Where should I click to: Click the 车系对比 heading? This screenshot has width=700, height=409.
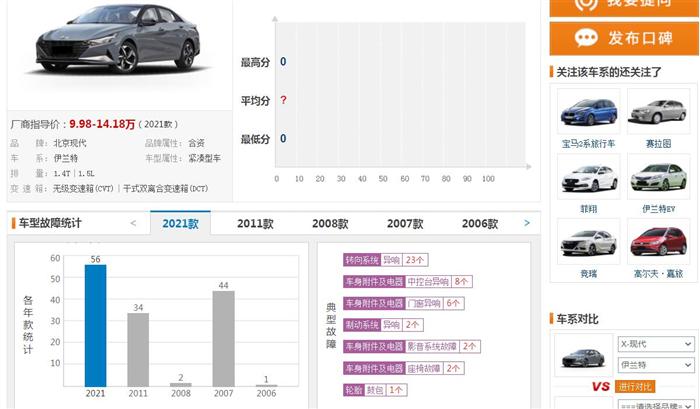(577, 319)
